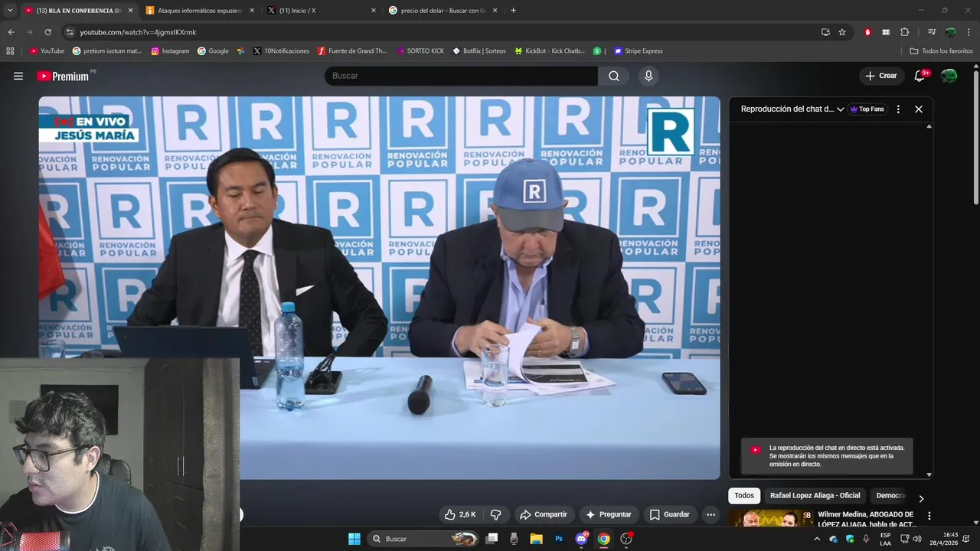Select the Todos filter chip
This screenshot has width=980, height=551.
(x=744, y=495)
